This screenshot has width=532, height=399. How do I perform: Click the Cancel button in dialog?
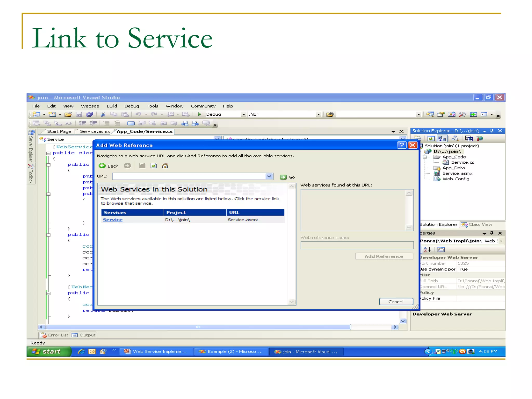[396, 302]
